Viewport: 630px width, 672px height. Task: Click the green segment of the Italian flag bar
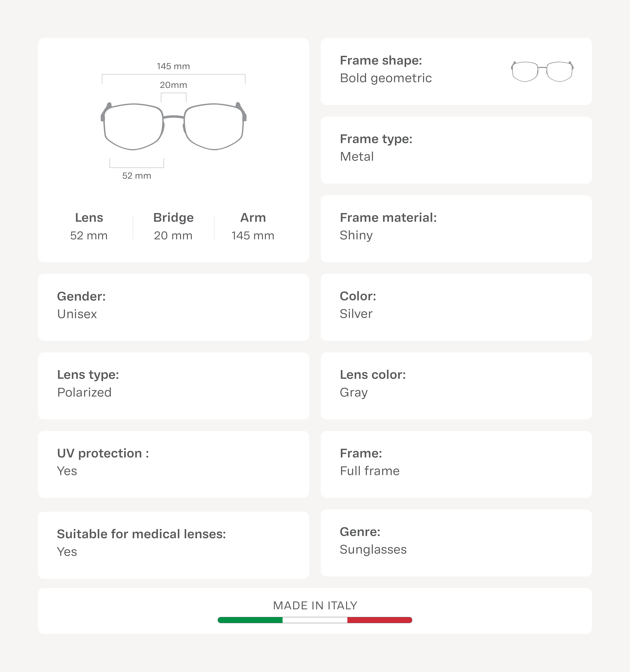click(250, 620)
